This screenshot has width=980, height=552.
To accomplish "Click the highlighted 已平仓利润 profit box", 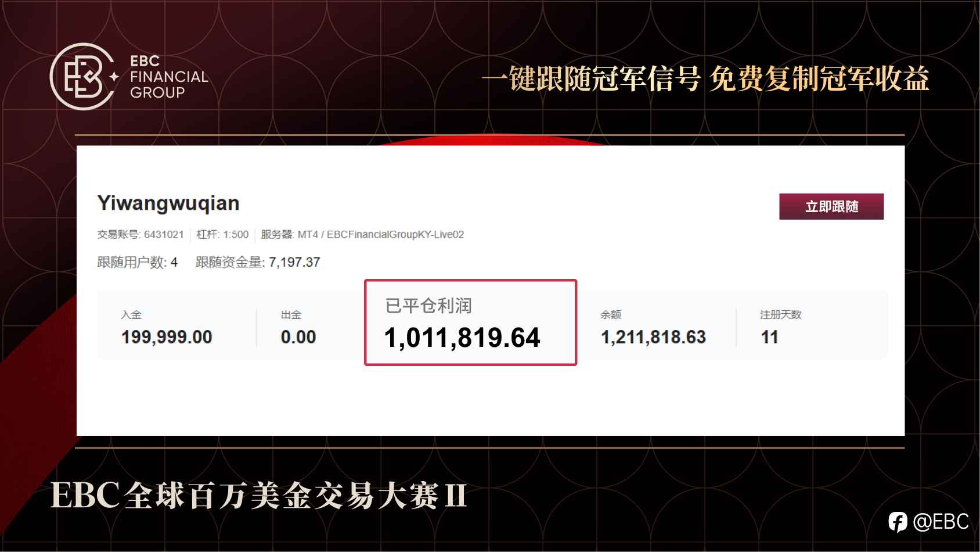I will pos(471,322).
